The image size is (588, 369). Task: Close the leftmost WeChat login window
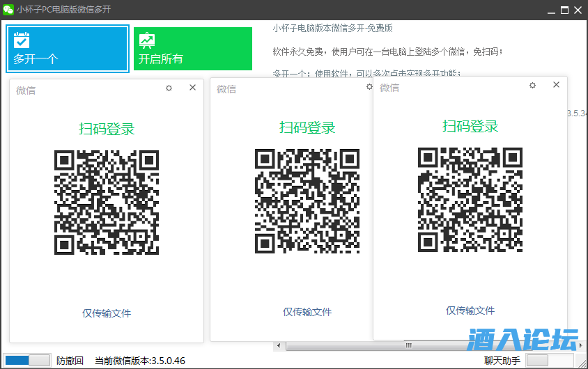(193, 88)
